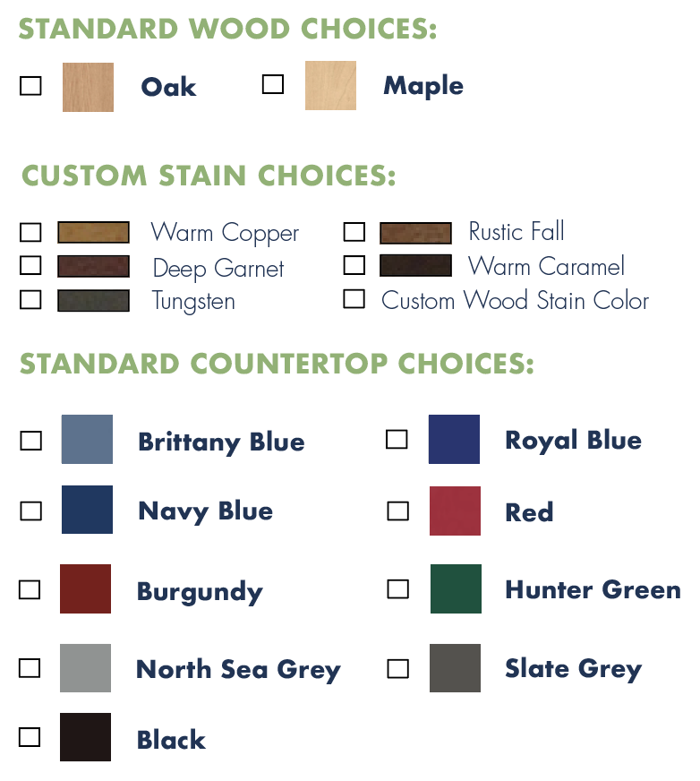The height and width of the screenshot is (781, 700).
Task: Check the Tungsten stain checkbox
Action: pos(30,300)
